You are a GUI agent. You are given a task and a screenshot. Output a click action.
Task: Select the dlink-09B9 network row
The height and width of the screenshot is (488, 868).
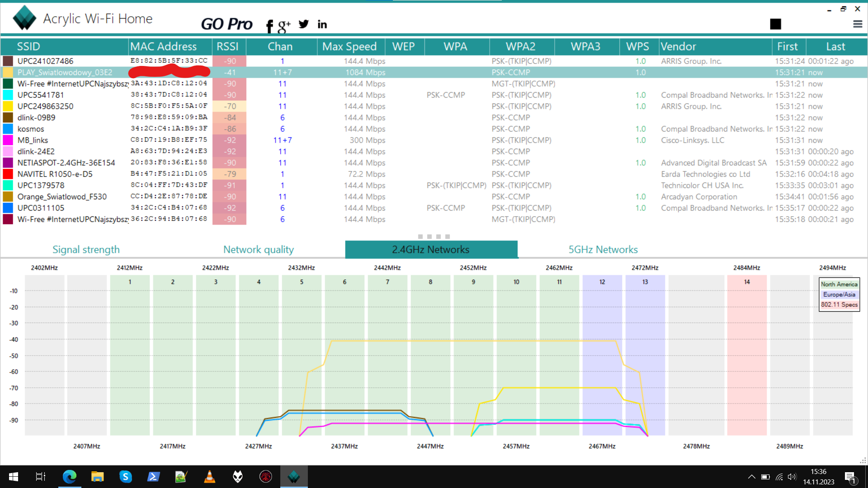[x=434, y=117]
